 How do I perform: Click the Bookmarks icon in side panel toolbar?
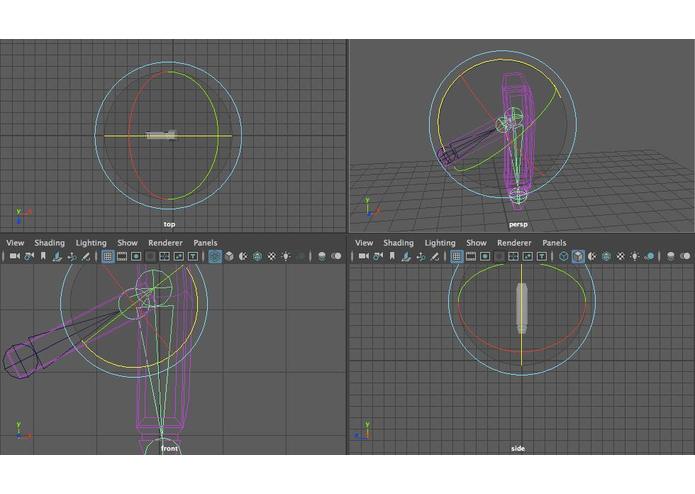(x=392, y=256)
